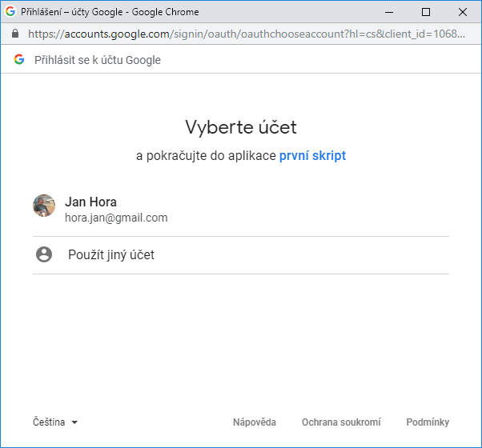Open the Podmínky terms link
The height and width of the screenshot is (448, 482).
pos(428,422)
